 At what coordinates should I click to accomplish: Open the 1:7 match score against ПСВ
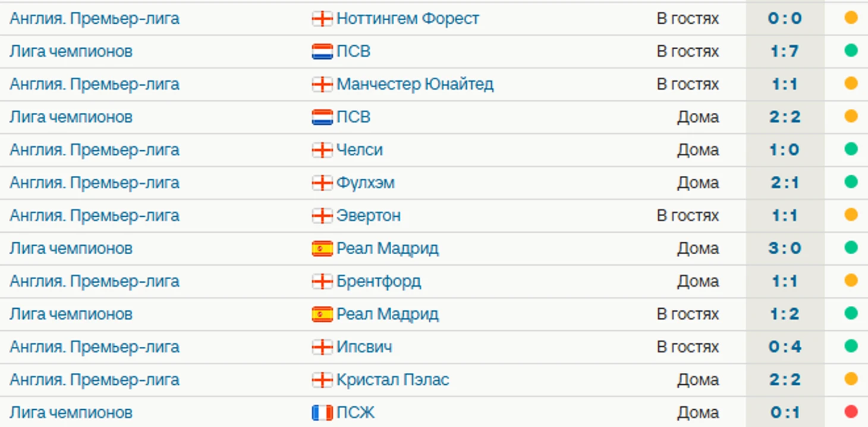784,52
